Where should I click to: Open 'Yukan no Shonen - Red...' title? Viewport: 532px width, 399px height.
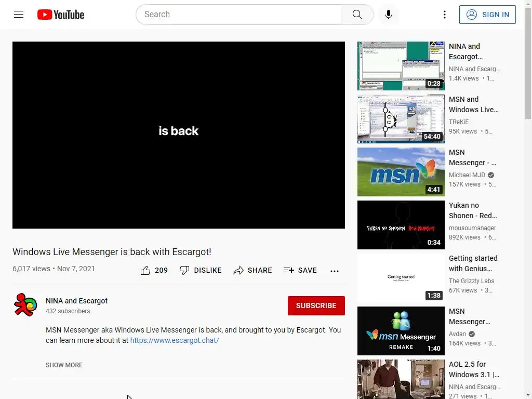click(473, 210)
